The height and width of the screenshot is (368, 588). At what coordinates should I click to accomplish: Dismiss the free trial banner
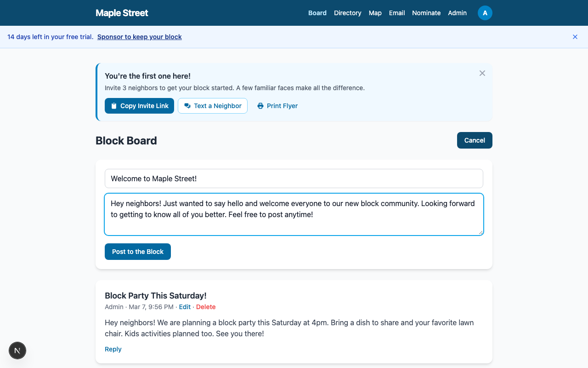click(575, 37)
